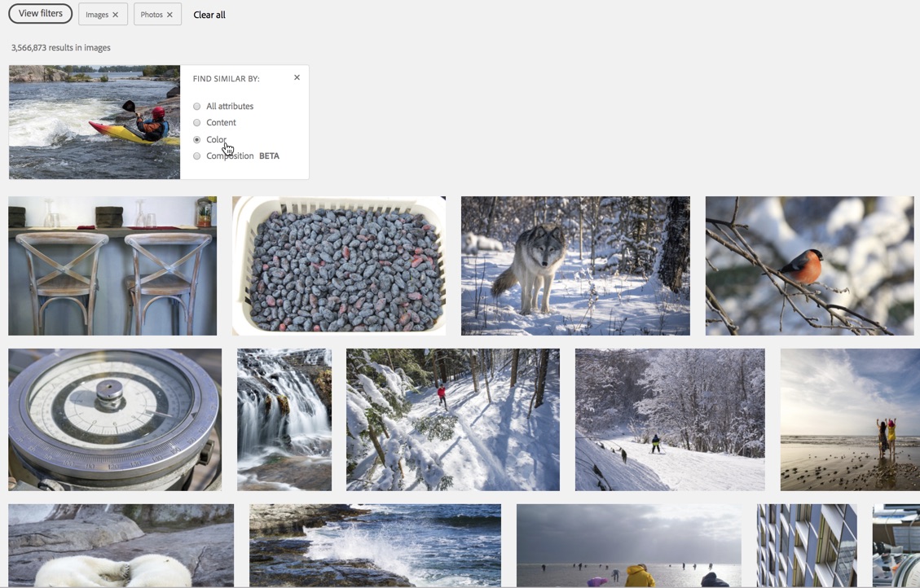This screenshot has height=588, width=920.
Task: Remove the Photos filter tag
Action: point(169,15)
